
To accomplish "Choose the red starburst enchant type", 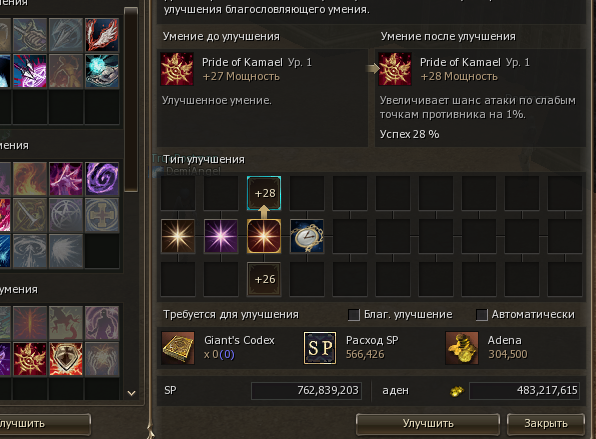I will pyautogui.click(x=264, y=236).
